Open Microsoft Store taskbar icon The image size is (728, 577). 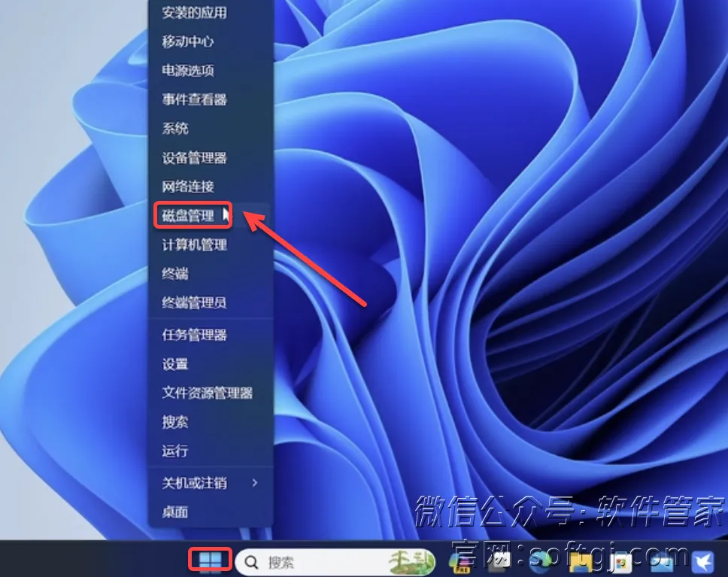[621, 563]
